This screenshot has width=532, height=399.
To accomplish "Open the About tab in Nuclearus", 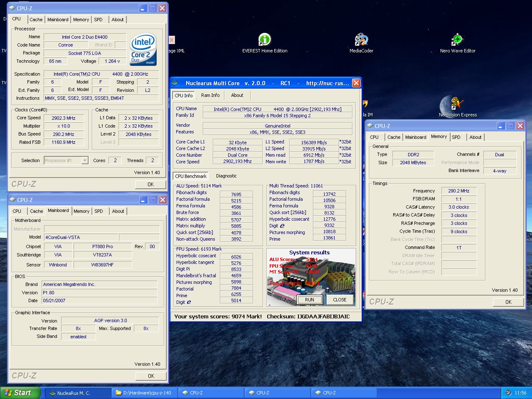I will (237, 95).
